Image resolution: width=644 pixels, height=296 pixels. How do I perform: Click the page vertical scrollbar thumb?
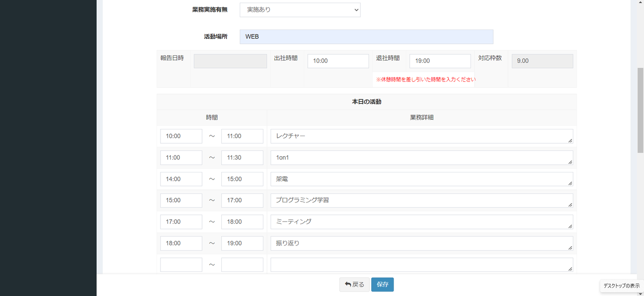640,110
